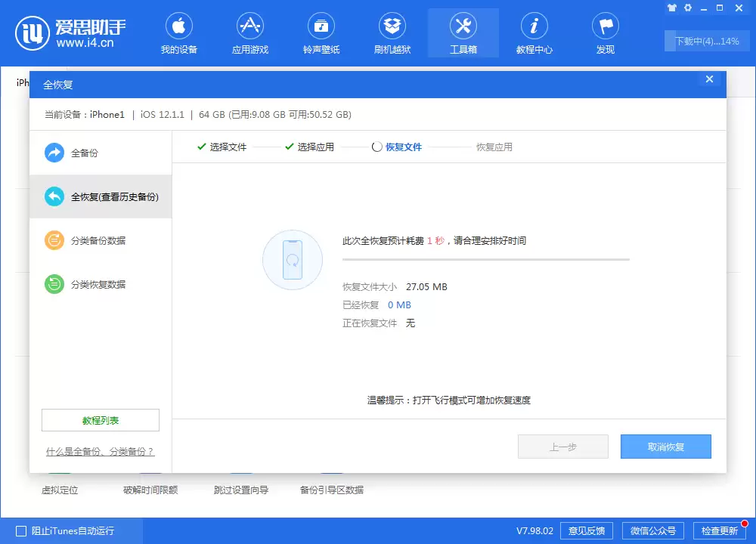Click 选择文件 step label

pos(228,147)
